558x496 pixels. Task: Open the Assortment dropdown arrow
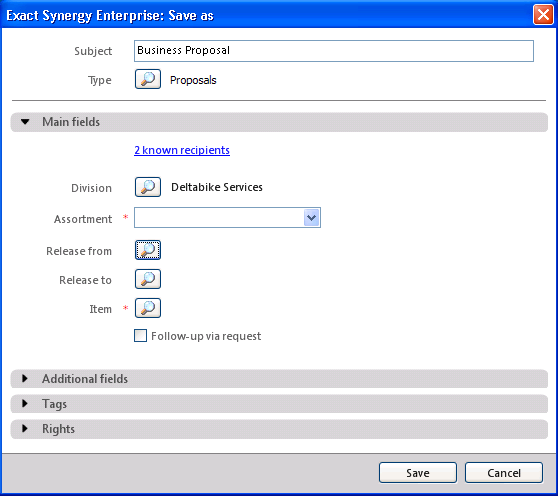tap(312, 217)
